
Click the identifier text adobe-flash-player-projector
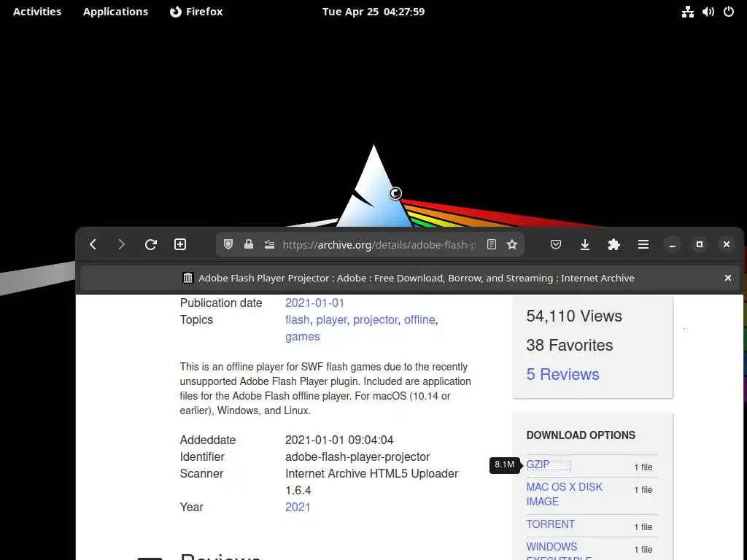point(357,456)
